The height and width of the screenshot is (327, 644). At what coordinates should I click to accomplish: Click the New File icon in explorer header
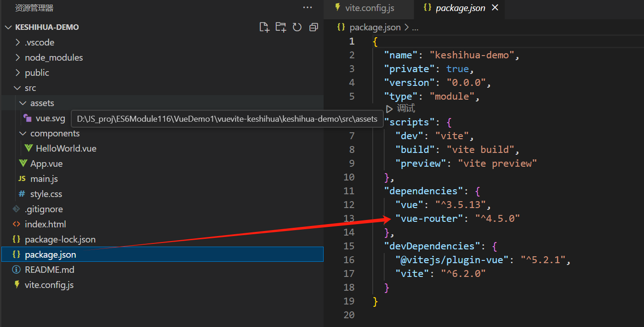[264, 27]
